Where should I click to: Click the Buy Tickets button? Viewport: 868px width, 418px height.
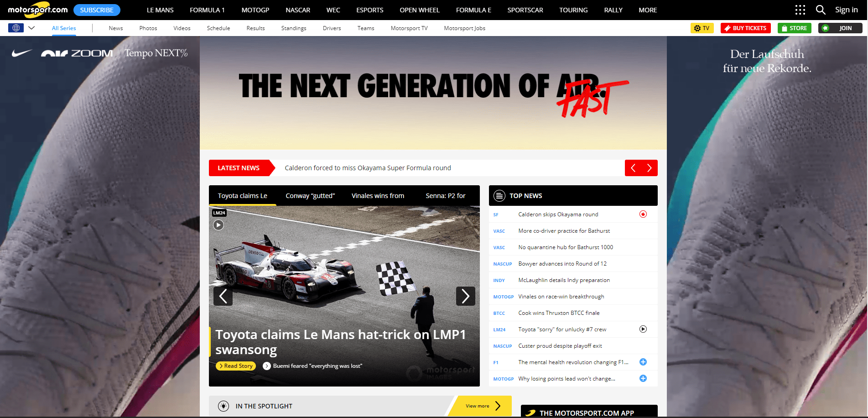[746, 28]
